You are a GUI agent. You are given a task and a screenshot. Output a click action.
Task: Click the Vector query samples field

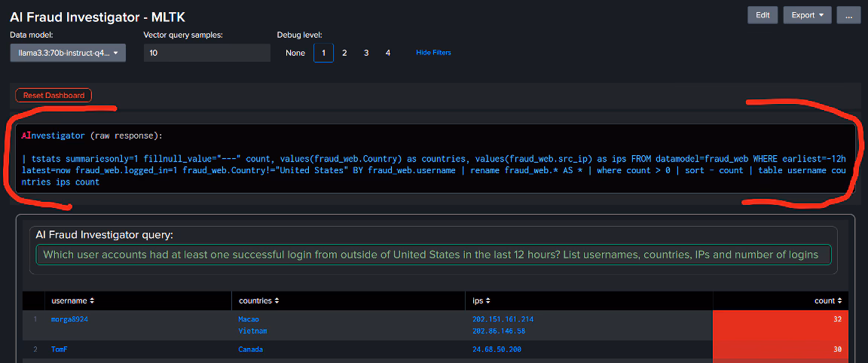point(206,53)
